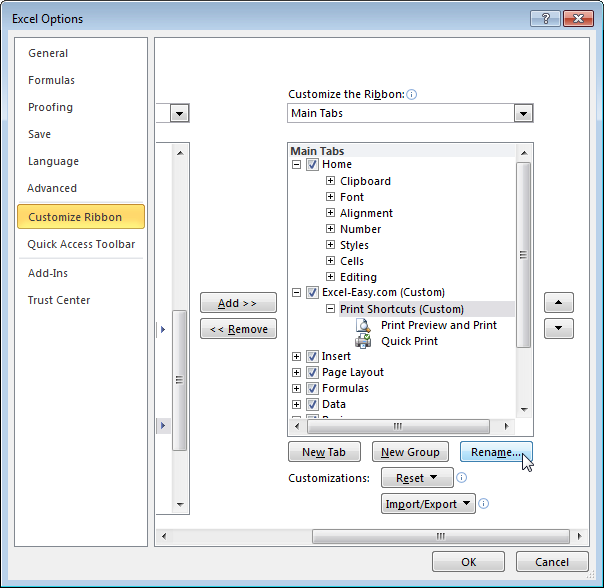Switch to the Advanced options category
The height and width of the screenshot is (588, 604).
pyautogui.click(x=52, y=188)
